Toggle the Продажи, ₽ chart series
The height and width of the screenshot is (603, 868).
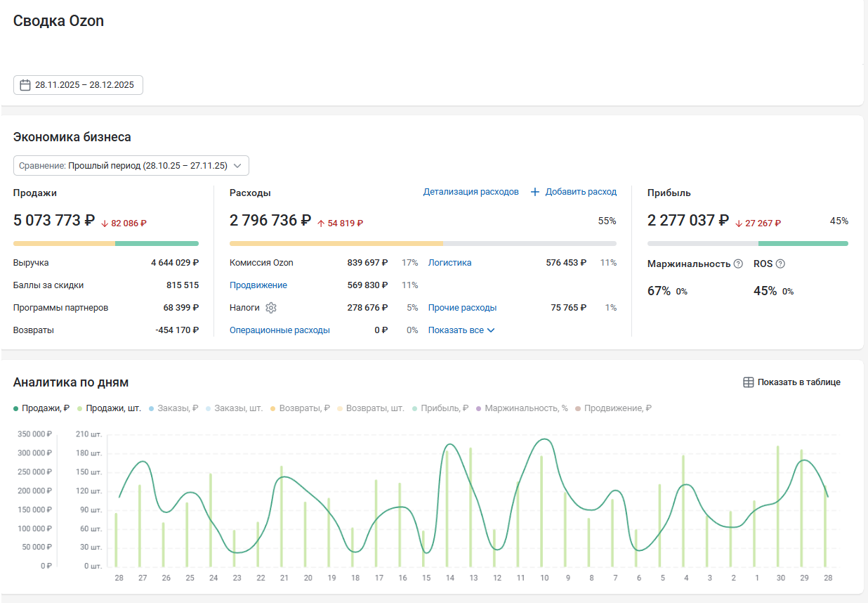click(41, 408)
